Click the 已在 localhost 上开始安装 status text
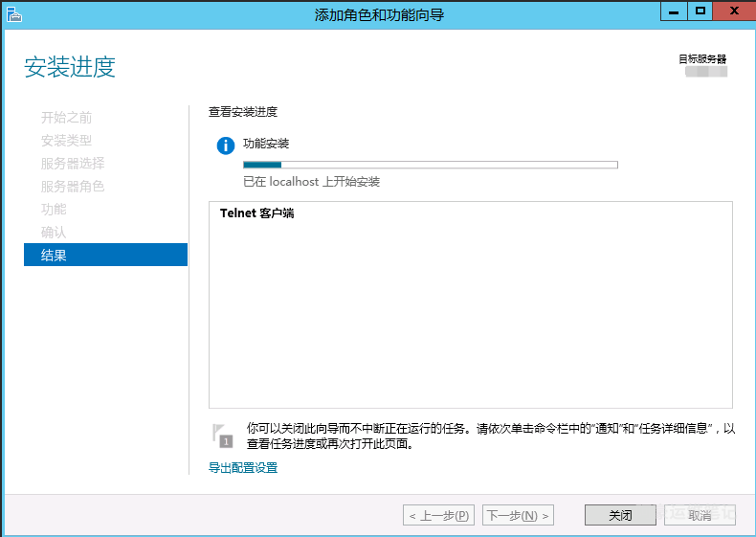The image size is (756, 537). (311, 182)
